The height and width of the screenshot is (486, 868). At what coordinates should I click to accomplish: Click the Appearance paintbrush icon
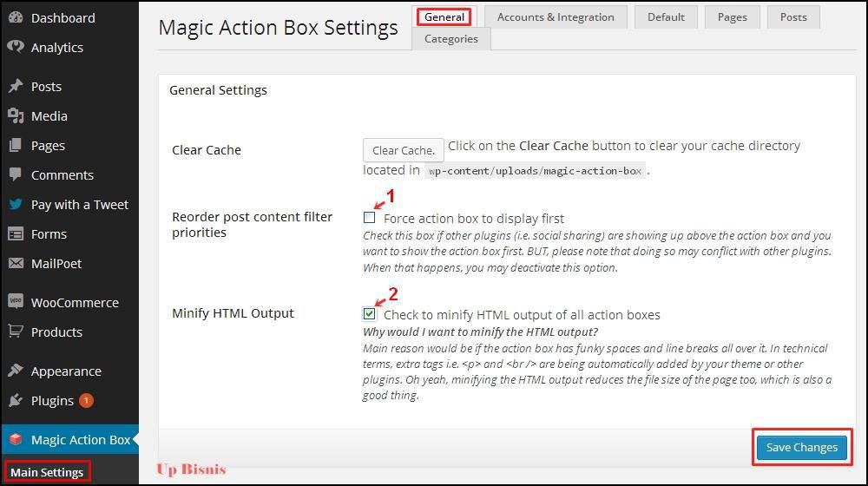pos(16,371)
